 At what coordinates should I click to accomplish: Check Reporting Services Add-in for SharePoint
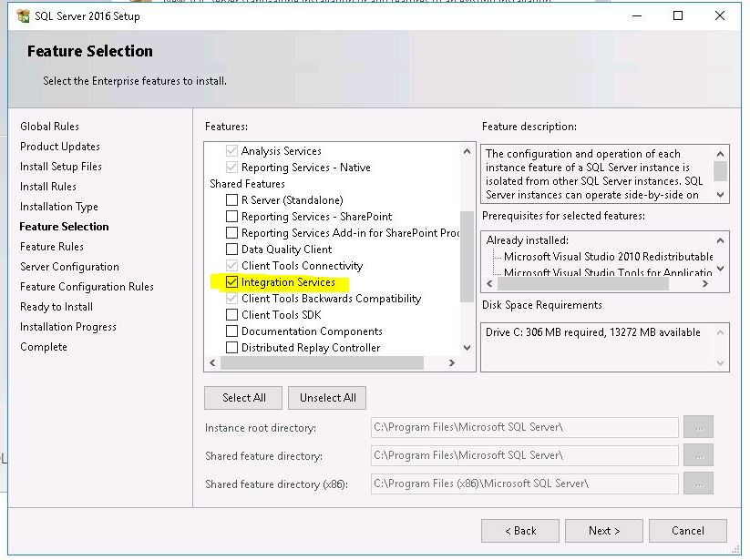[231, 233]
